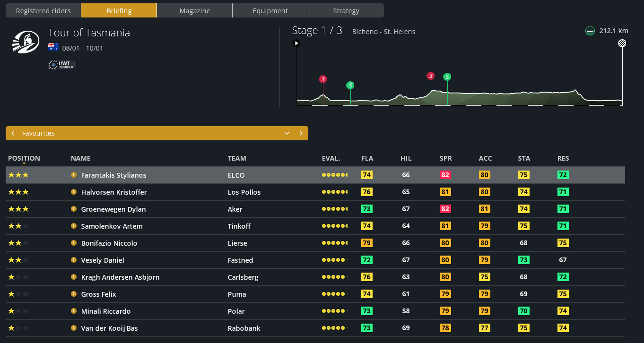Viewport: 644px width, 343px height.
Task: Open the Strategy tab
Action: [346, 10]
